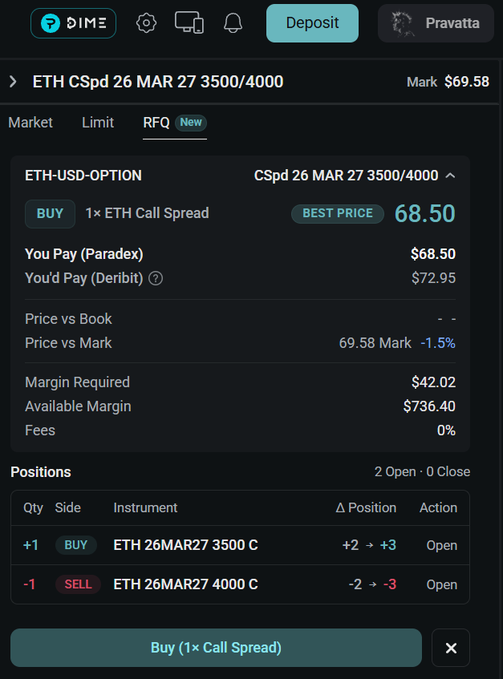Open notifications bell

pos(233,23)
